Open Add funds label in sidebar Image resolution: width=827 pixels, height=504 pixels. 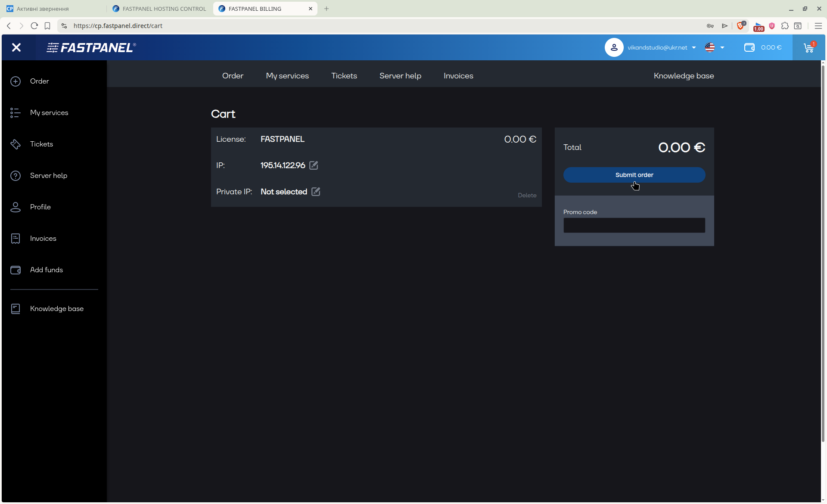tap(47, 270)
